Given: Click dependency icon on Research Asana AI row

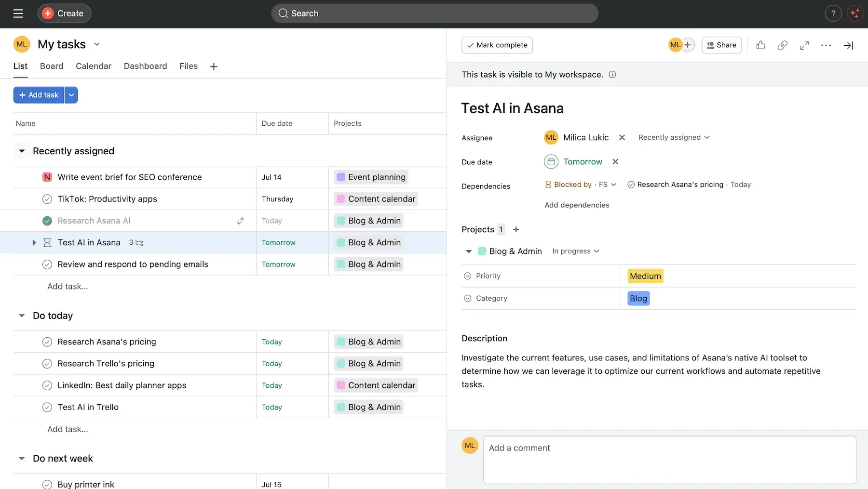Looking at the screenshot, I should 240,221.
